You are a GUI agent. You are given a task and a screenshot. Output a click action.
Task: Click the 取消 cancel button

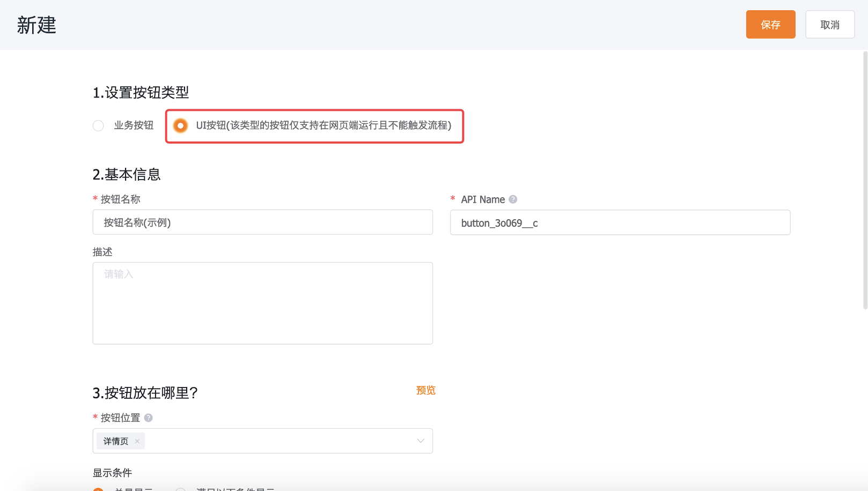point(830,25)
